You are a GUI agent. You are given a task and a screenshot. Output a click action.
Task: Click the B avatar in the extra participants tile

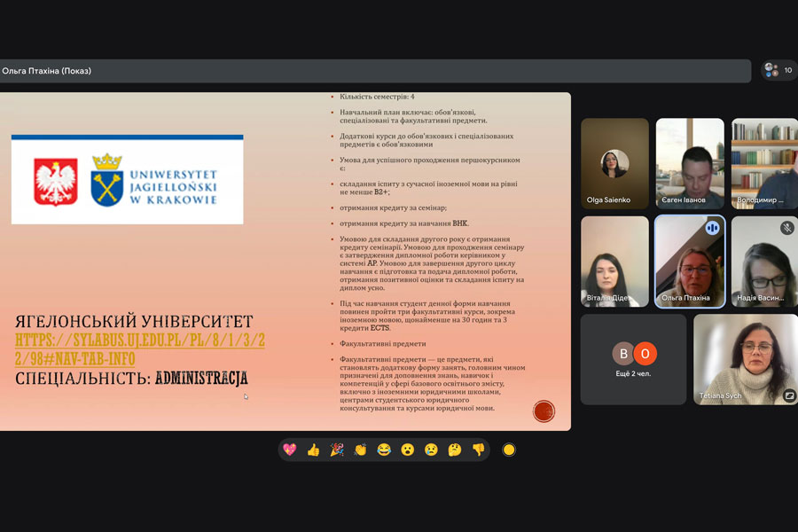point(623,353)
